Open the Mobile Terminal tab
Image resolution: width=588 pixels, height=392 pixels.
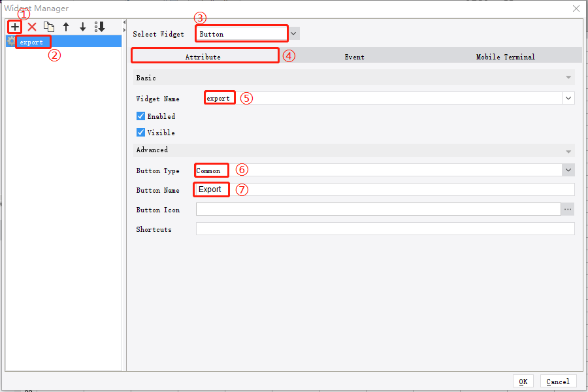[x=505, y=57]
